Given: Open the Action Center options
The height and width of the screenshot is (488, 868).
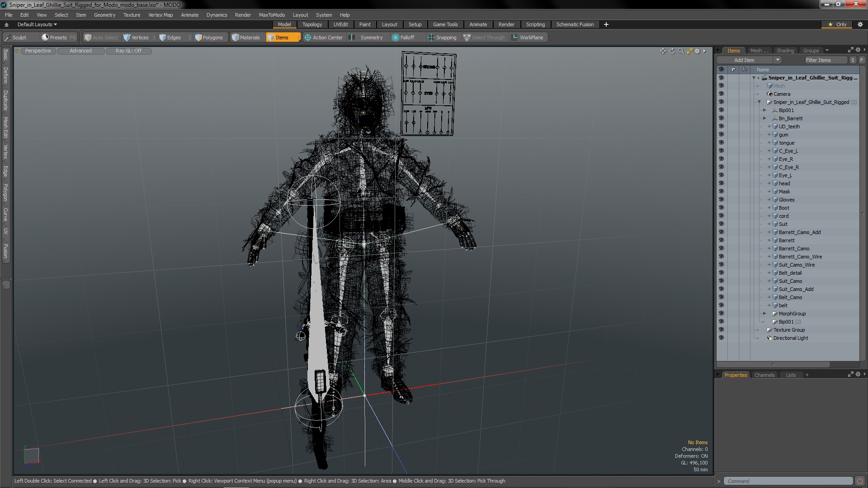Looking at the screenshot, I should tap(324, 38).
